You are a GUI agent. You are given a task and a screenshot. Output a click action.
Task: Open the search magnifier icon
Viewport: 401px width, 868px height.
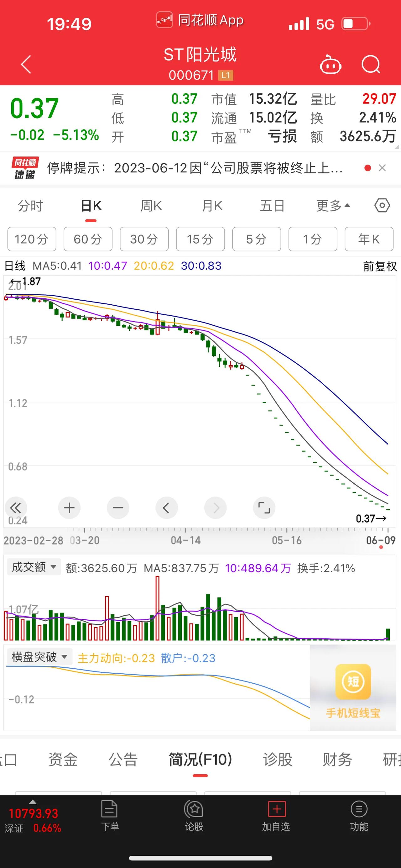(371, 64)
